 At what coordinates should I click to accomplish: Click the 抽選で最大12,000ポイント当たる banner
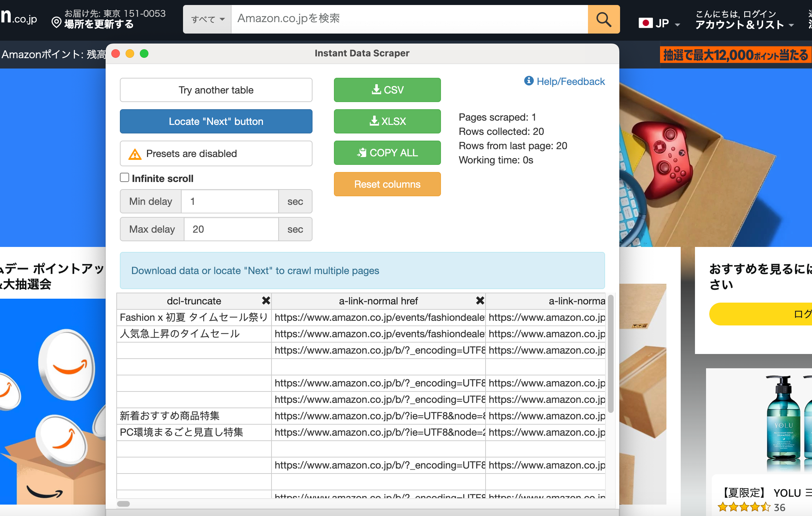pos(735,55)
